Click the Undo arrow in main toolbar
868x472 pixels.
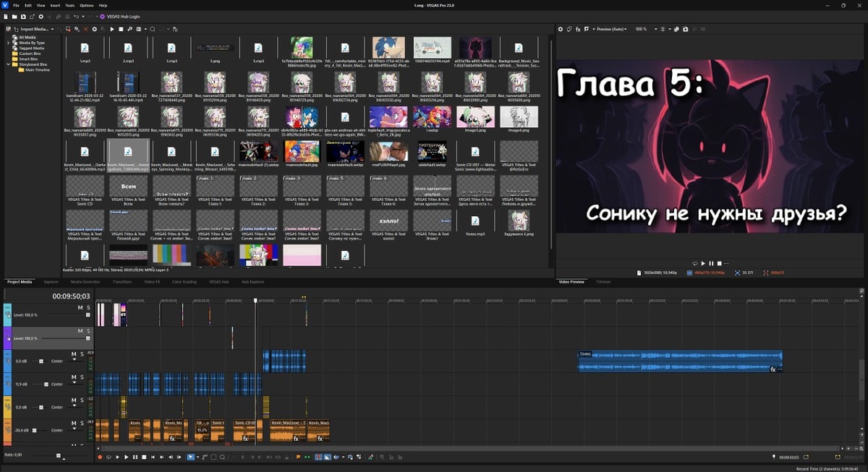click(77, 17)
